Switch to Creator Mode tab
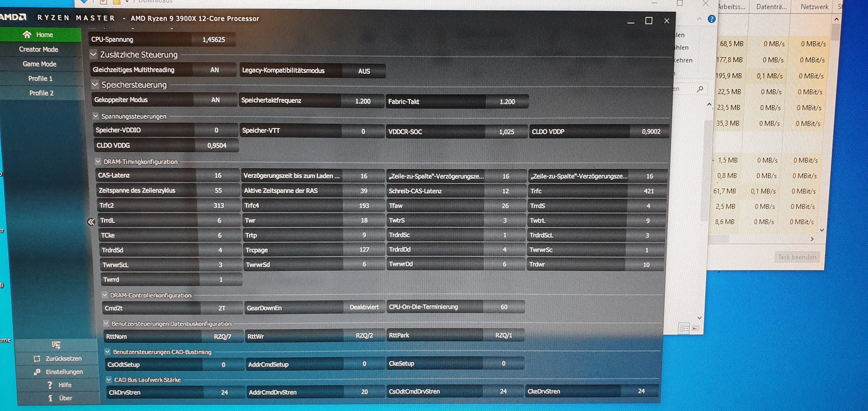Screen dimensions: 868x411 39,49
